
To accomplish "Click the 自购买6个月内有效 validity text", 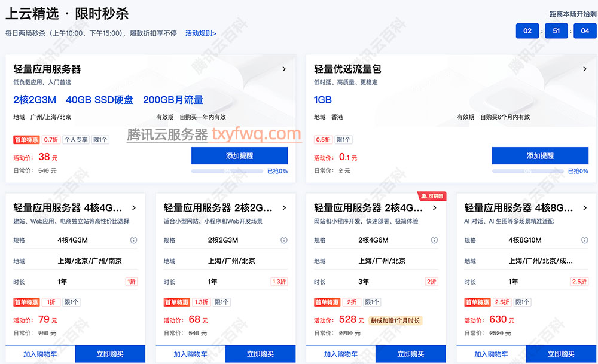I will 505,117.
